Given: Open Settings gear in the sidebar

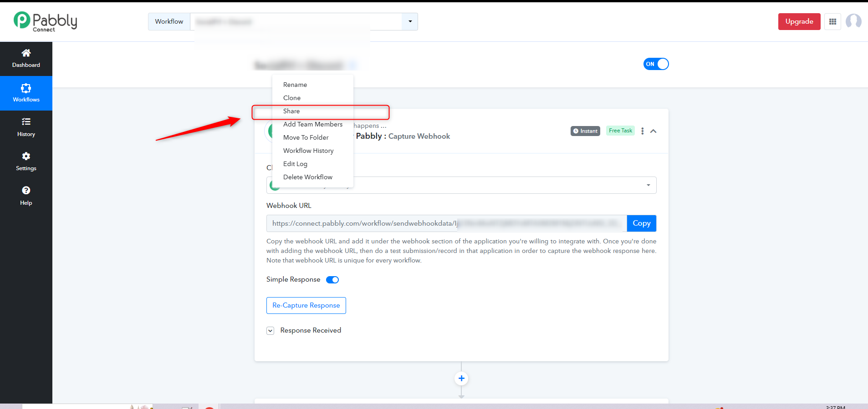Looking at the screenshot, I should (26, 156).
